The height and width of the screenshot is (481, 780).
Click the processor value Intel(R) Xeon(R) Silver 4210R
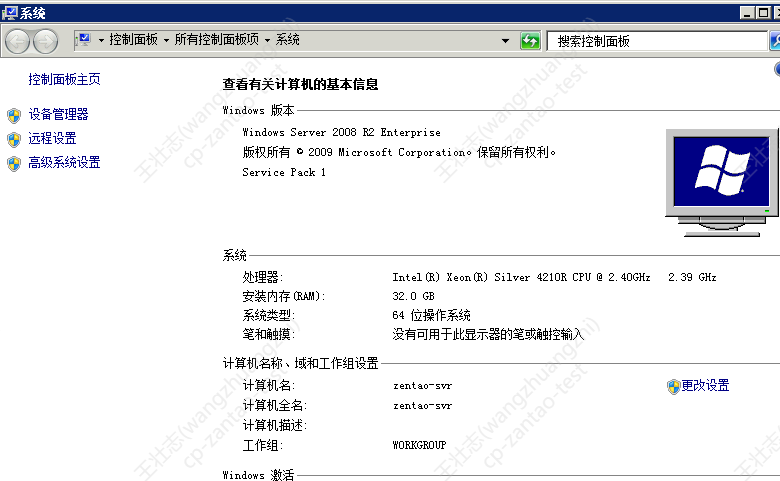(521, 277)
